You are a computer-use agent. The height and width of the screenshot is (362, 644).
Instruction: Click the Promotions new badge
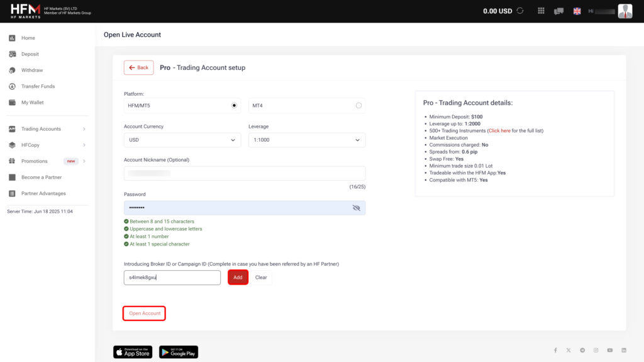71,161
